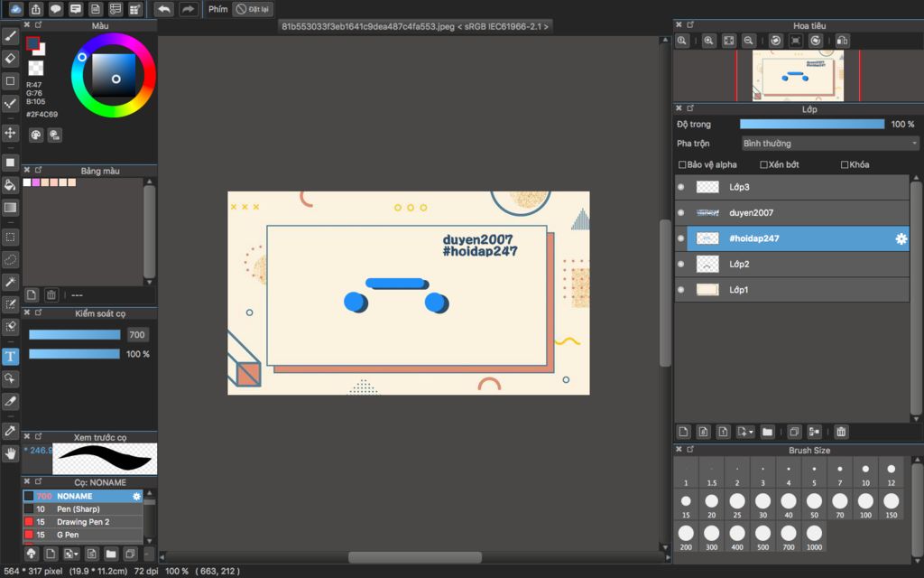Select the Lớp3 layer row
924x578 pixels.
791,187
